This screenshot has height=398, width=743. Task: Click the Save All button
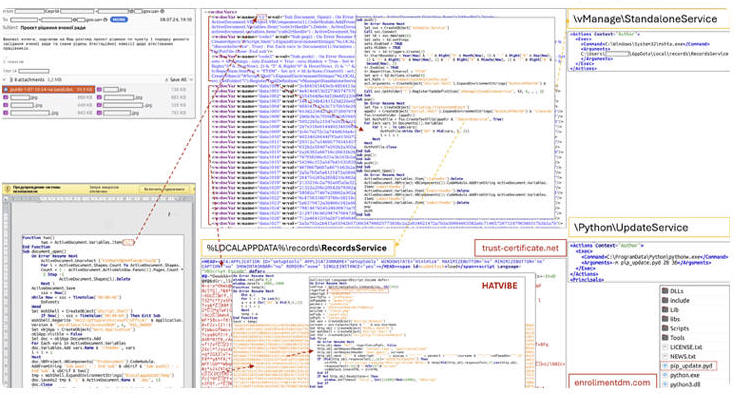point(176,80)
